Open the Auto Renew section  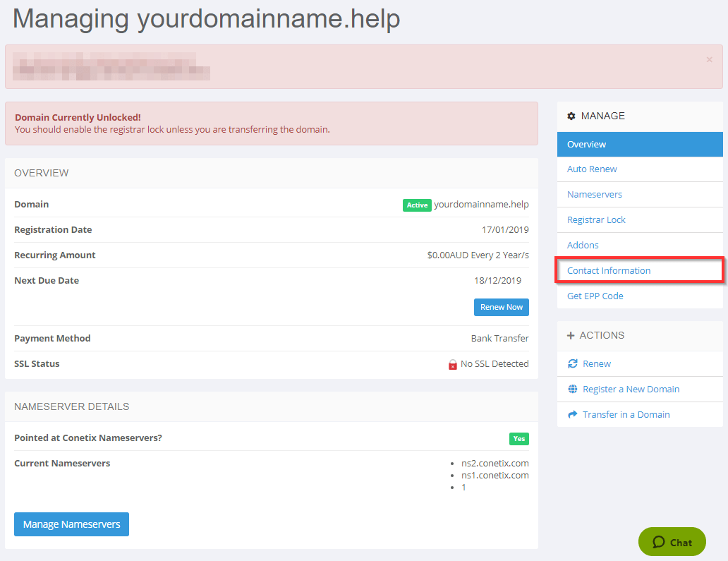click(x=592, y=169)
